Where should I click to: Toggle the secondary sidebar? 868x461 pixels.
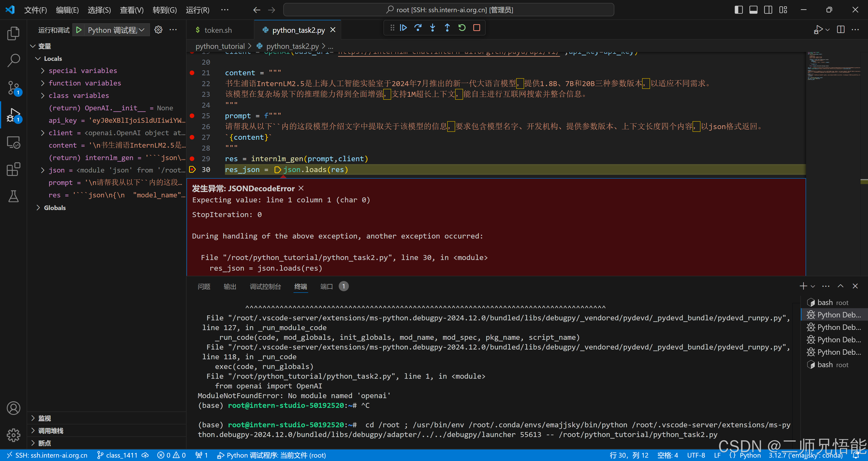click(x=768, y=9)
